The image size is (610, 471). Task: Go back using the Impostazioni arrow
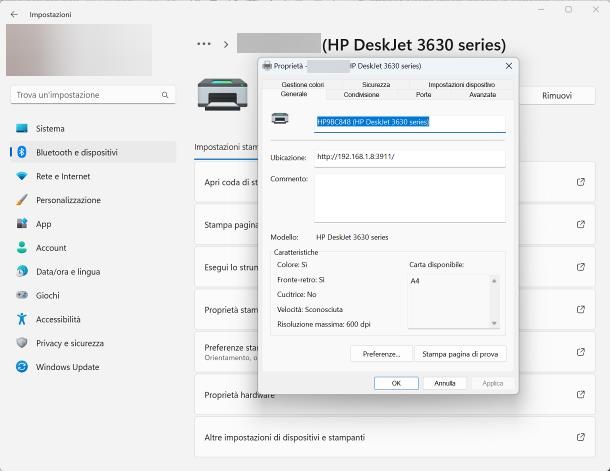(14, 14)
